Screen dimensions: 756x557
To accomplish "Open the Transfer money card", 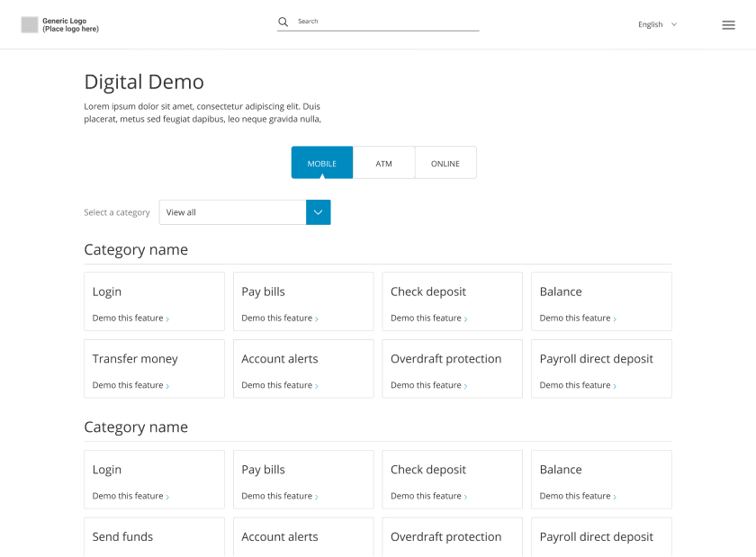I will point(154,369).
